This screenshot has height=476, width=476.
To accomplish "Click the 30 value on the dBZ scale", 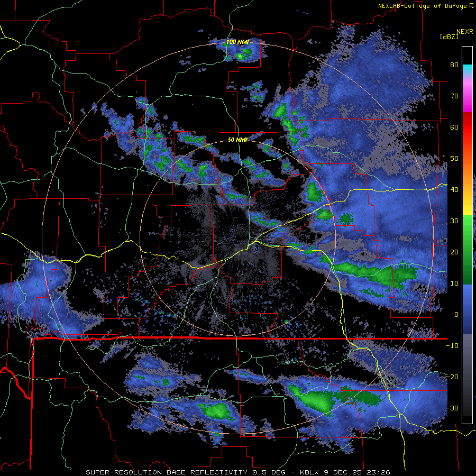I will (x=454, y=221).
